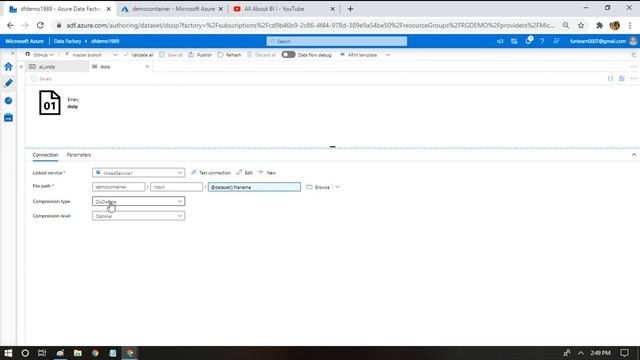Close the dszip dataset tab
The image size is (640, 360).
coord(147,67)
